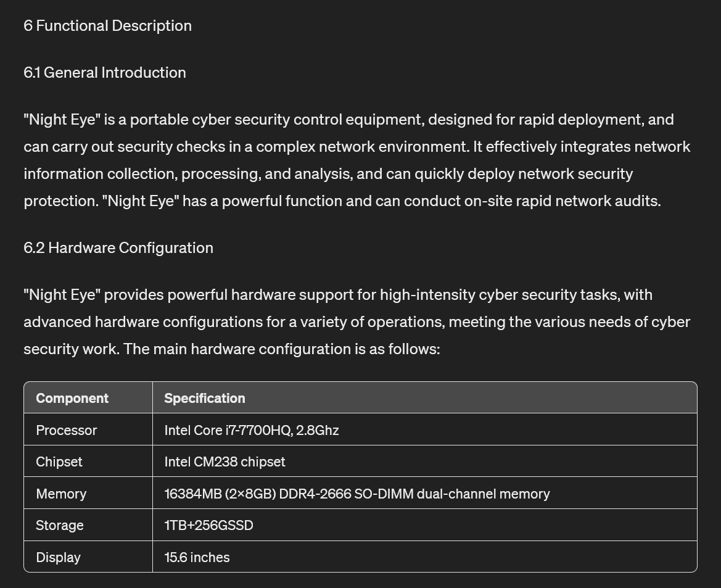Screen dimensions: 721x588
Task: Select the 'Storage' table cell
Action: (x=88, y=524)
